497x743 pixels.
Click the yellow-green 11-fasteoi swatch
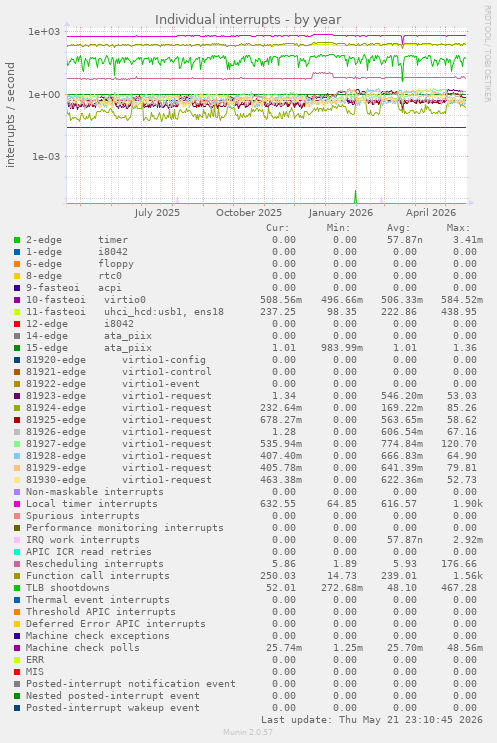(x=17, y=312)
